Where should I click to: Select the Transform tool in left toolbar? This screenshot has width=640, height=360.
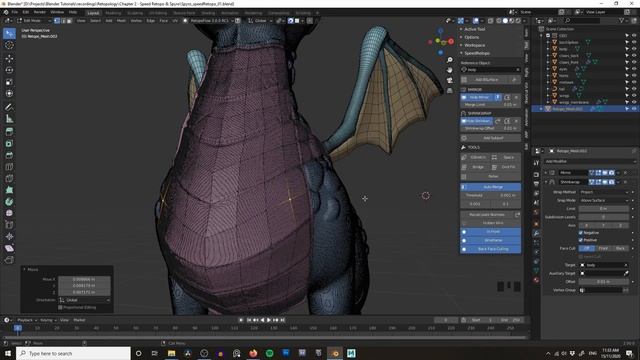click(9, 94)
